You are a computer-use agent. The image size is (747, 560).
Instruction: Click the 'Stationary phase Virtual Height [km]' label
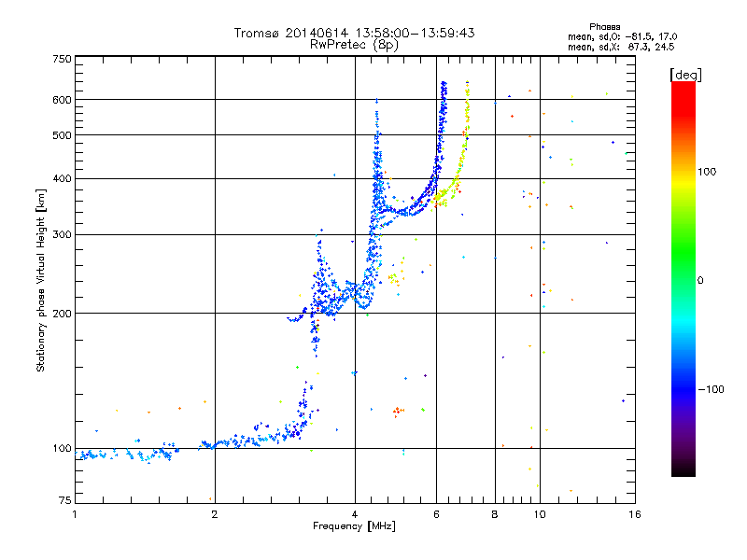click(41, 280)
